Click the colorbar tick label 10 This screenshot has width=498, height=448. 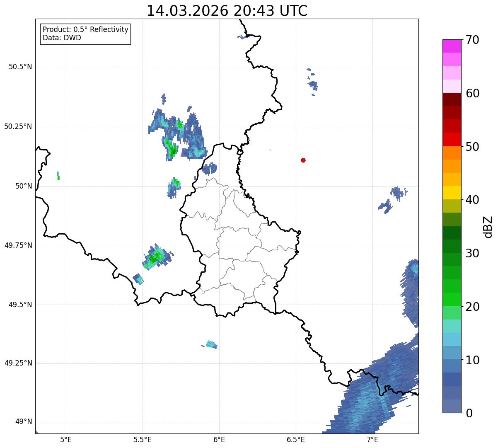click(472, 360)
